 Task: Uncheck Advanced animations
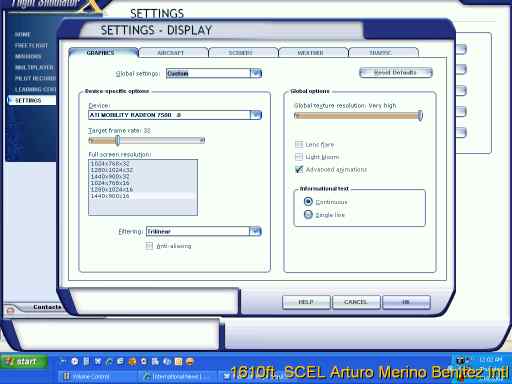[299, 169]
